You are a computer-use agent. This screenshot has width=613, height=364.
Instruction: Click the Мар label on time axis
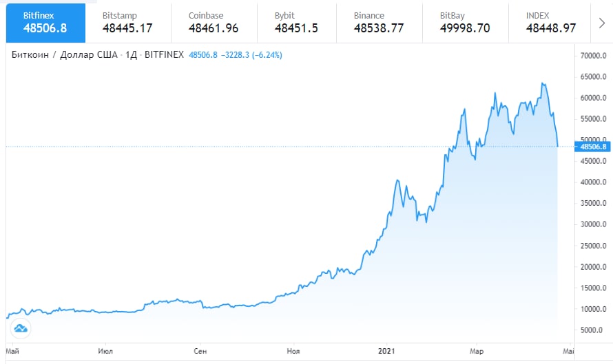tap(477, 351)
